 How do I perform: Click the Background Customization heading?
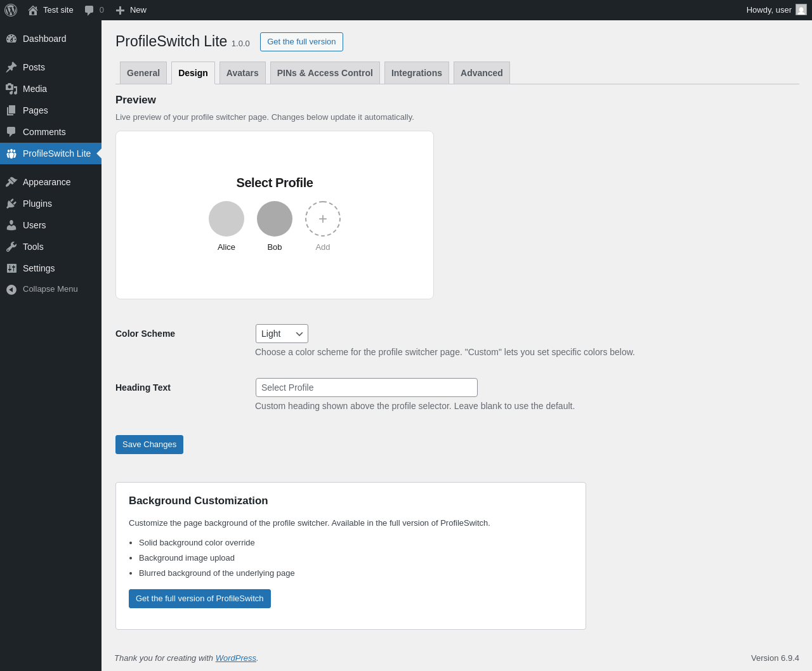click(199, 501)
